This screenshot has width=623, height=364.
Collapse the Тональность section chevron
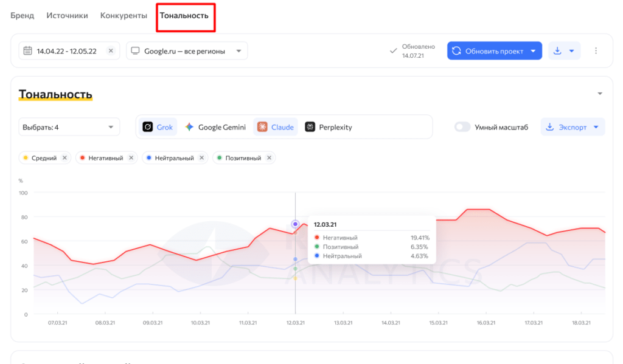600,94
